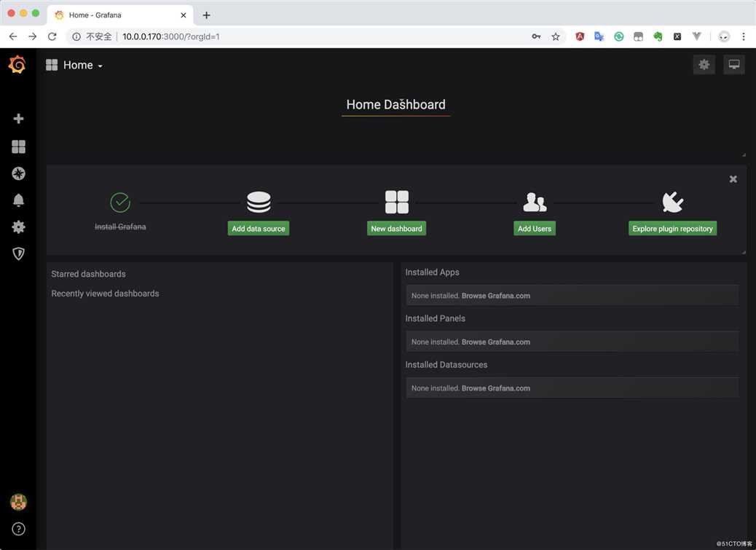
Task: Open a new browser tab
Action: 206,15
